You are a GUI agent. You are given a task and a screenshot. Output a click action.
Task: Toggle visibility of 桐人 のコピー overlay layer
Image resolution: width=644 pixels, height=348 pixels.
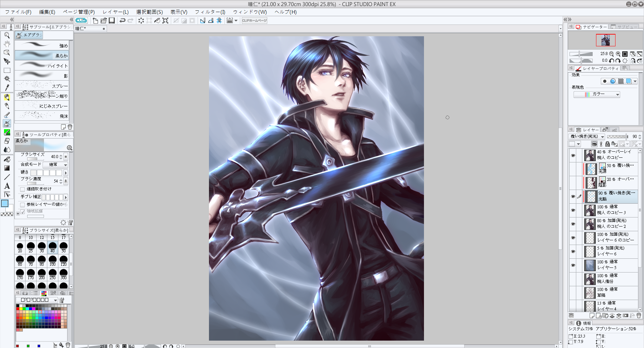573,155
